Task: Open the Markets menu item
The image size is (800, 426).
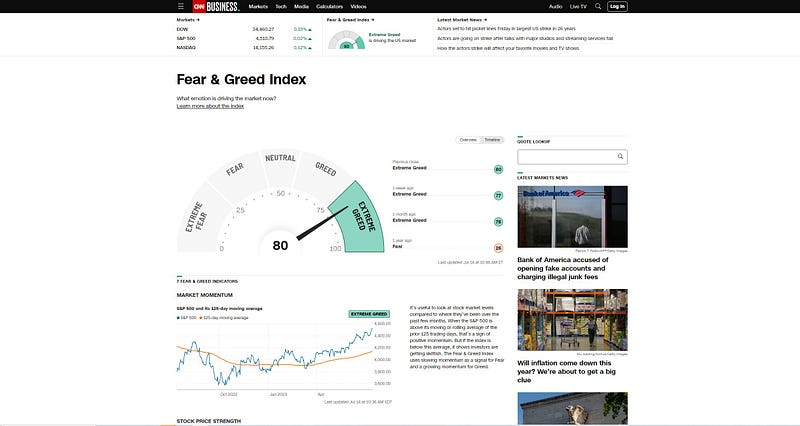Action: click(x=258, y=7)
